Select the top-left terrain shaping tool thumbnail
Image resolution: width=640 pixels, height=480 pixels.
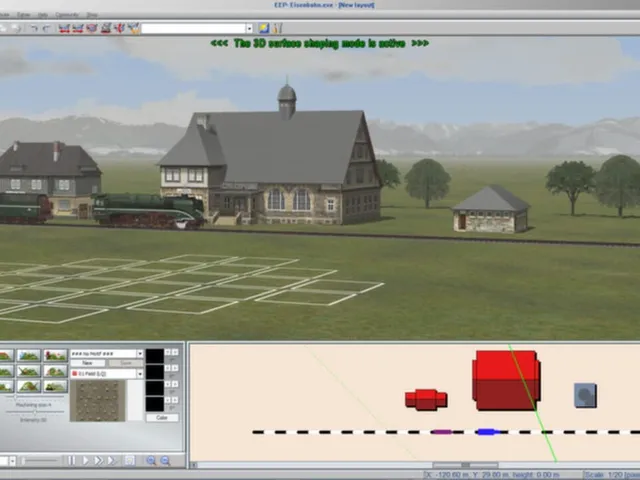coord(7,355)
